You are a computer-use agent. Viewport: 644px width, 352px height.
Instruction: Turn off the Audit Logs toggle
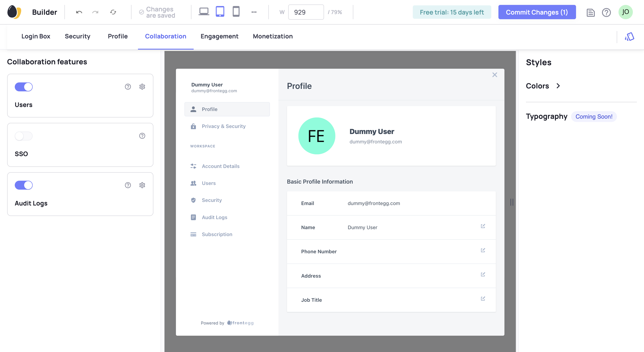pos(24,185)
